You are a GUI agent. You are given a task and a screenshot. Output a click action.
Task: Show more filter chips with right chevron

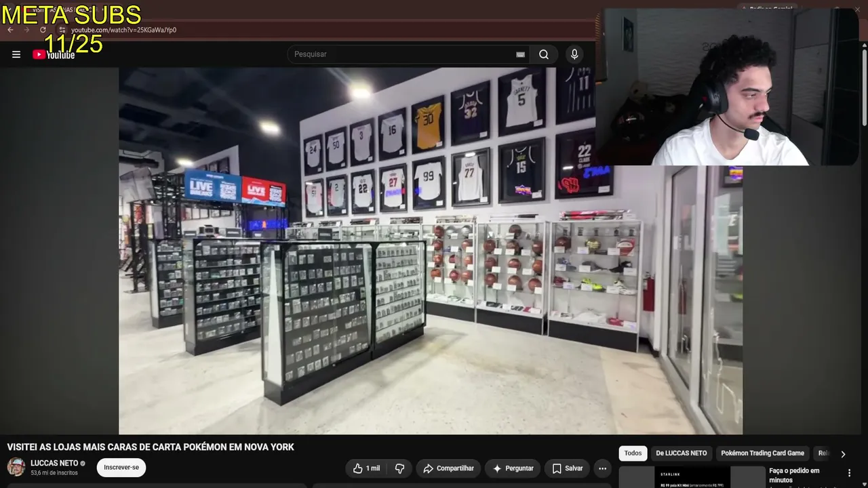pos(843,454)
